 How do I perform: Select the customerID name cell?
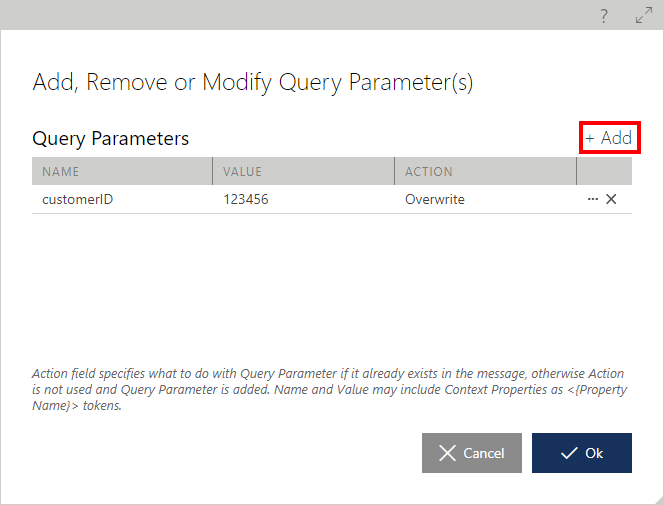122,199
